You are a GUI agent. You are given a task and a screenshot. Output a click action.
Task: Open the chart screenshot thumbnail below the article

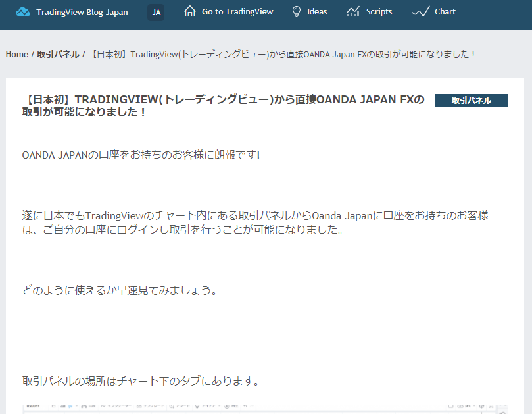[x=265, y=409]
